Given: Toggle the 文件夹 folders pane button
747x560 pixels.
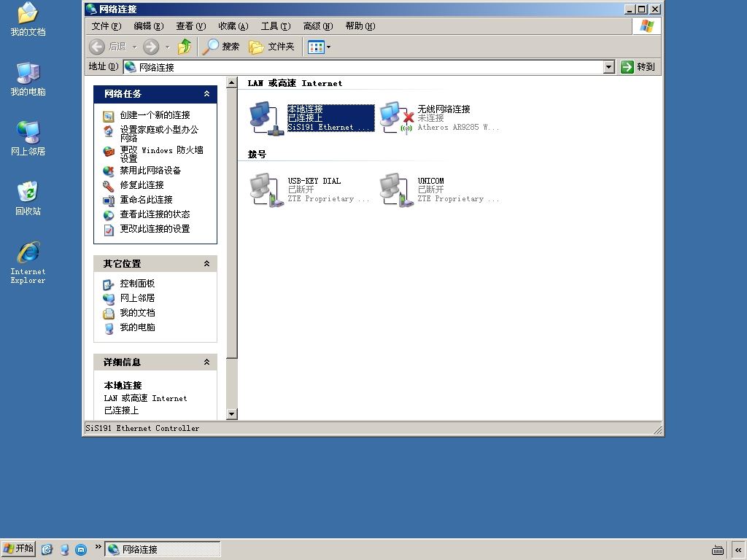Looking at the screenshot, I should (271, 47).
